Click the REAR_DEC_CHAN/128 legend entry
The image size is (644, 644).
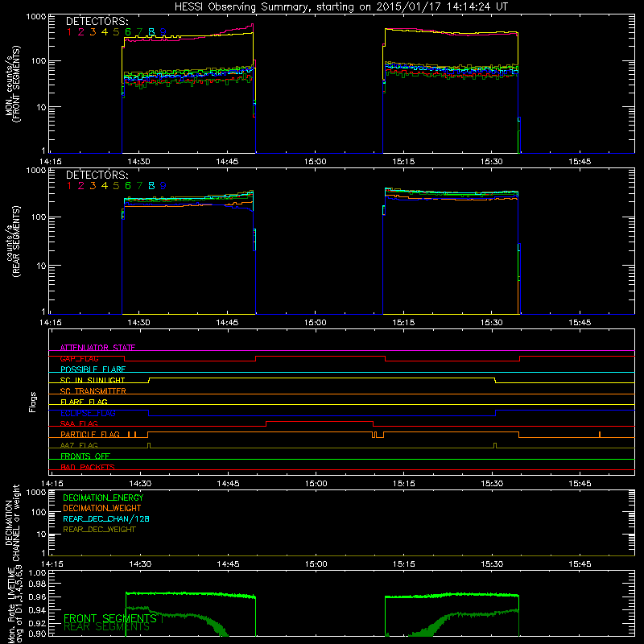[x=106, y=519]
